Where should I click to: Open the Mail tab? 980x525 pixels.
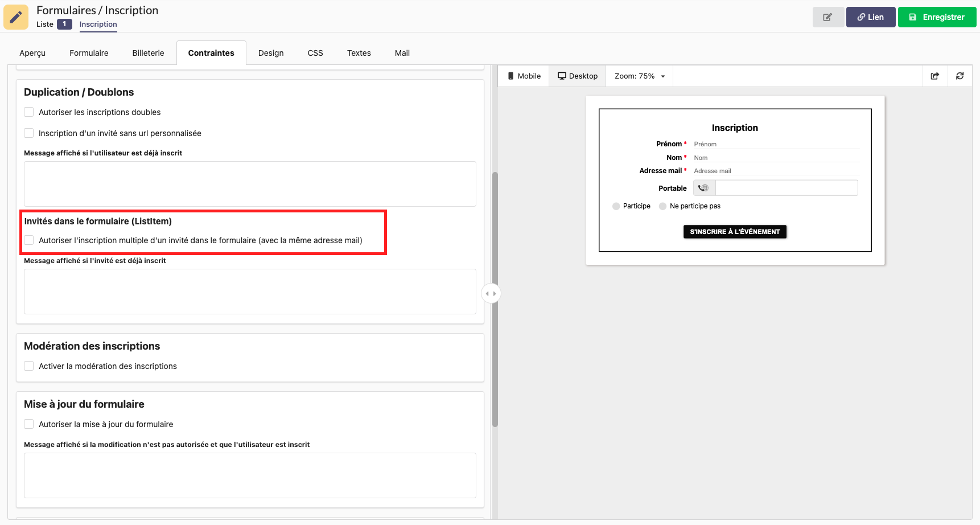coord(402,53)
